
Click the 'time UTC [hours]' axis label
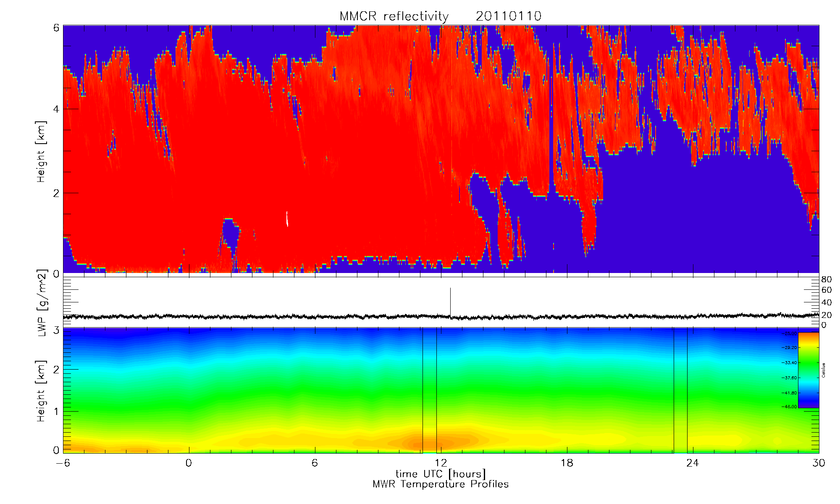[x=441, y=474]
